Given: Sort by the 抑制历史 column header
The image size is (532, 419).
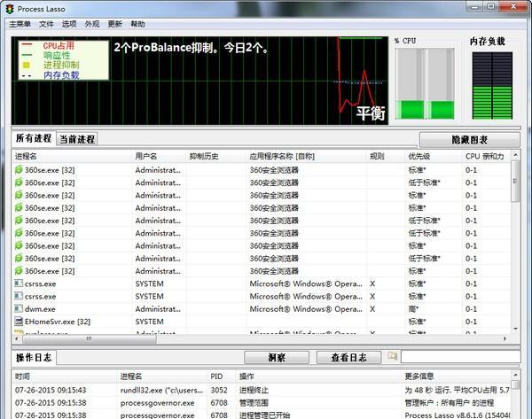Looking at the screenshot, I should coord(204,156).
